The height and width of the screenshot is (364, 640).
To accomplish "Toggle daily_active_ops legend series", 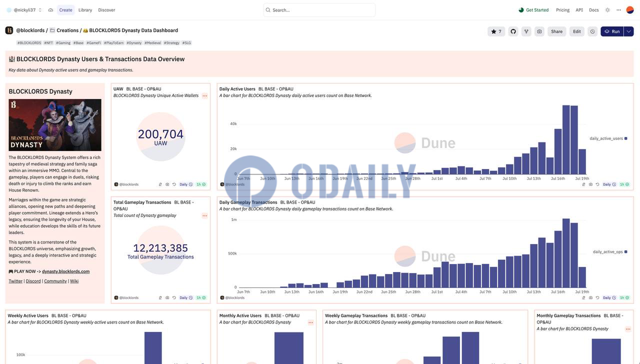I will point(610,252).
